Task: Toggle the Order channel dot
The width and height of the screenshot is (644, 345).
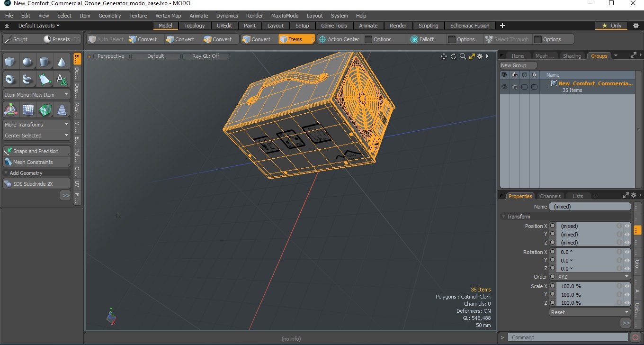Action: point(553,277)
